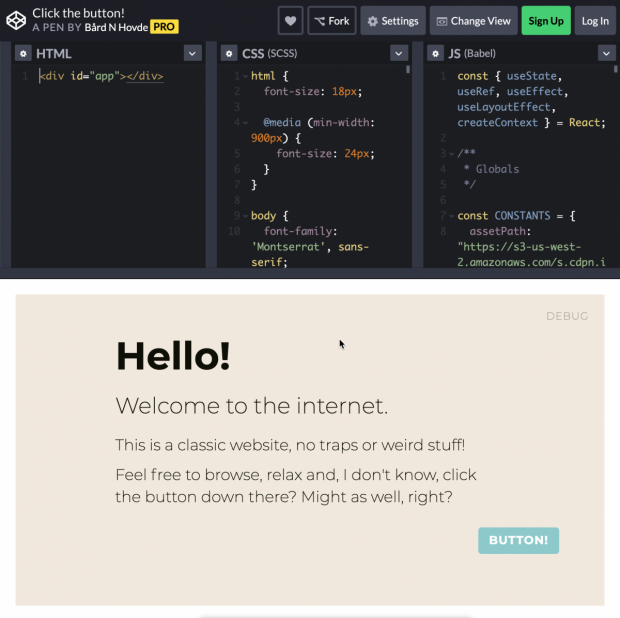The image size is (620, 618).
Task: Open JS editor settings gear
Action: point(435,53)
